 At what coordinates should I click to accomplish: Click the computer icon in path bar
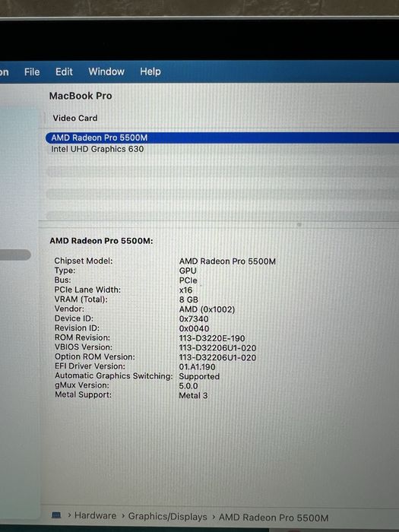point(56,515)
